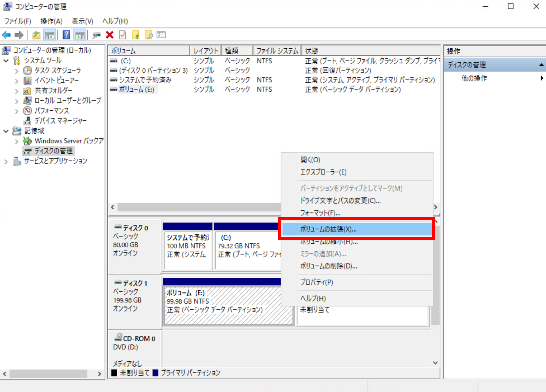
Task: Collapse the システム ツール tree node
Action: [x=6, y=61]
